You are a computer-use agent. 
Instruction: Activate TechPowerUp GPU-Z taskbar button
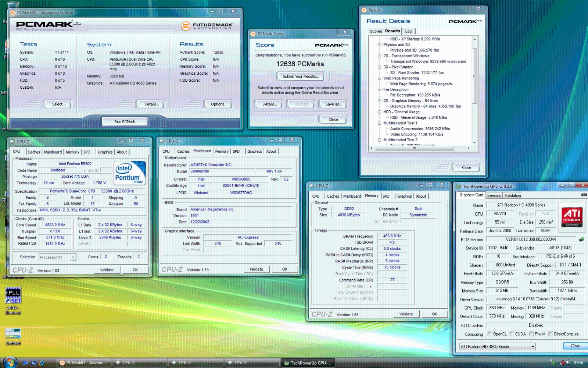308,362
